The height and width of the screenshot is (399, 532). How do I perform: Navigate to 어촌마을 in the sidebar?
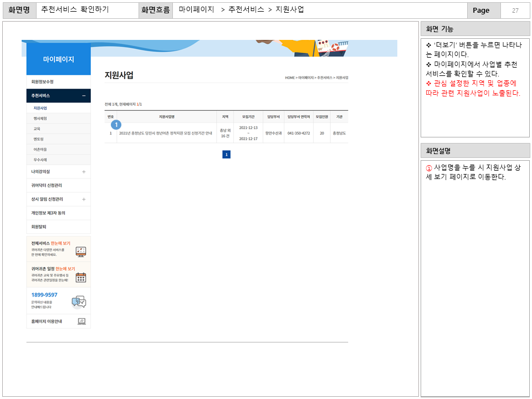[x=44, y=150]
